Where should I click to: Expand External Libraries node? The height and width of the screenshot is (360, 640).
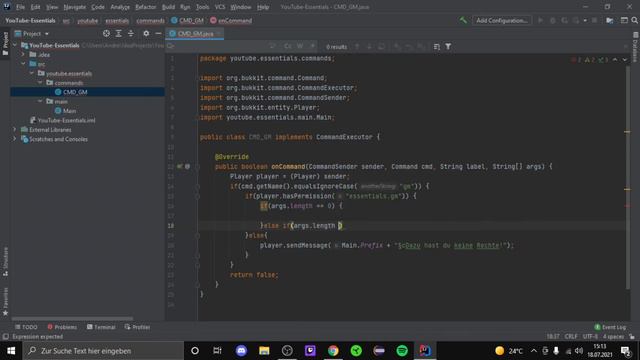pos(15,129)
